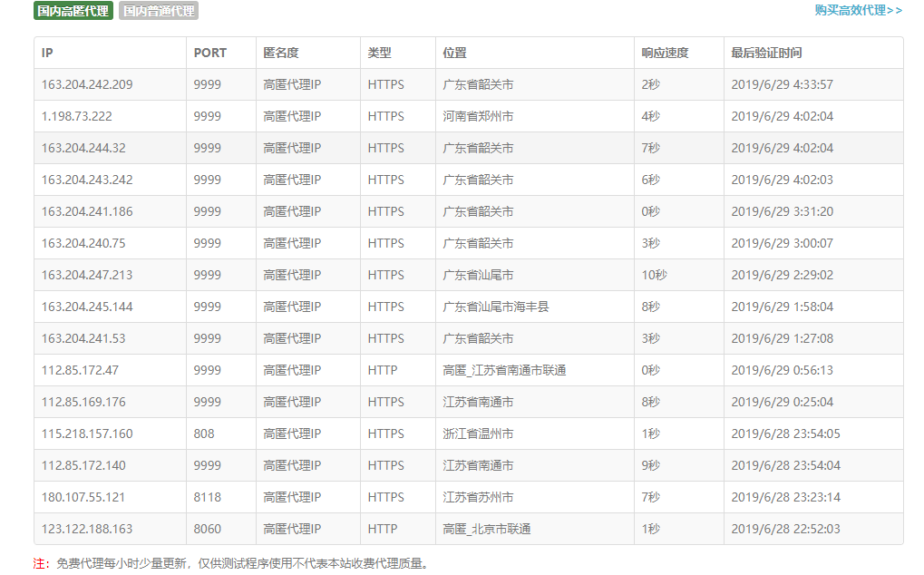Select IP address 112.85.169.176

point(83,403)
